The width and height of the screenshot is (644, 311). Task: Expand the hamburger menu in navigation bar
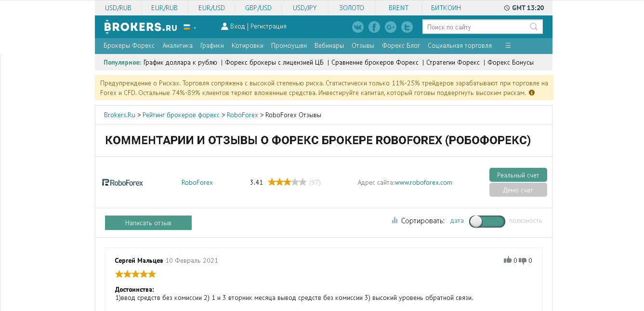508,46
